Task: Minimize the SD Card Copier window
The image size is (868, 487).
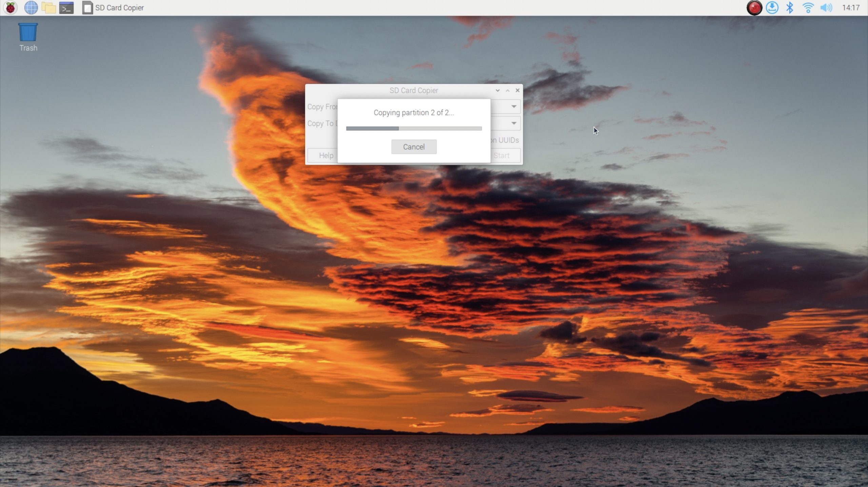Action: (x=497, y=90)
